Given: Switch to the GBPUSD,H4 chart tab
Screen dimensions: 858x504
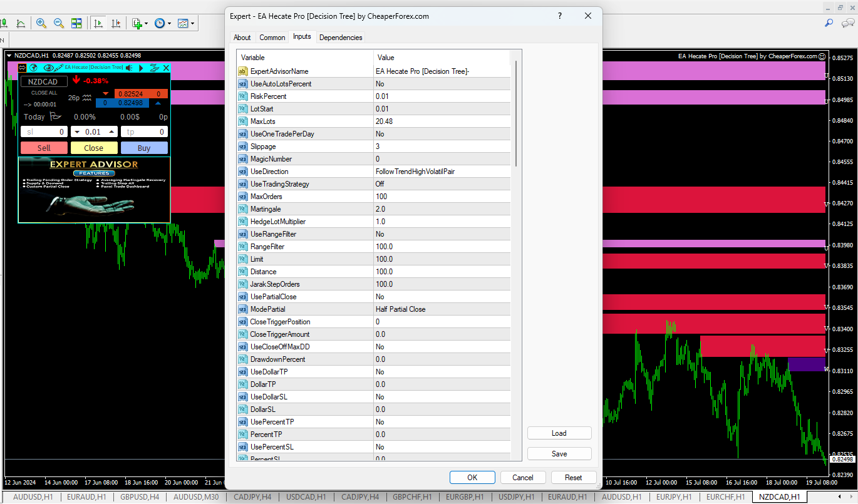Looking at the screenshot, I should coord(140,497).
